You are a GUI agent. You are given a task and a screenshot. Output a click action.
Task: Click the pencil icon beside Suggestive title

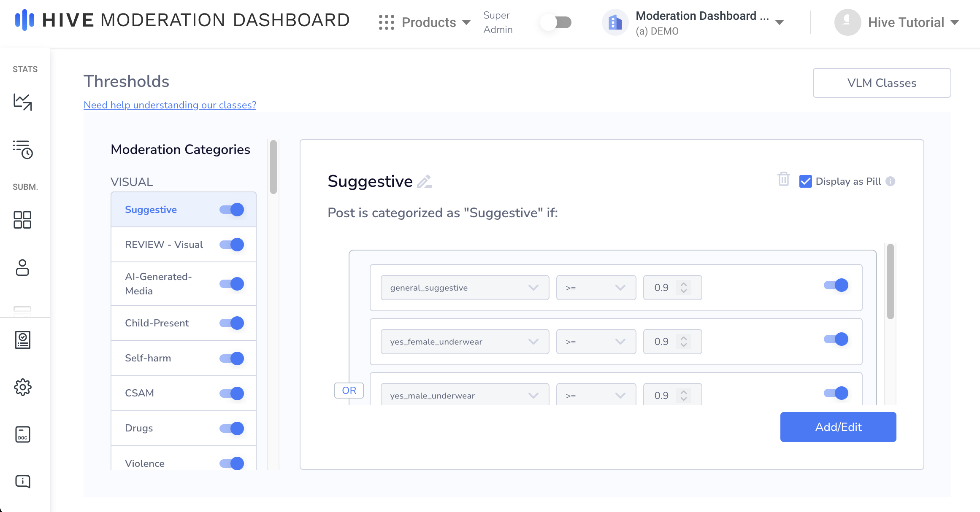425,181
